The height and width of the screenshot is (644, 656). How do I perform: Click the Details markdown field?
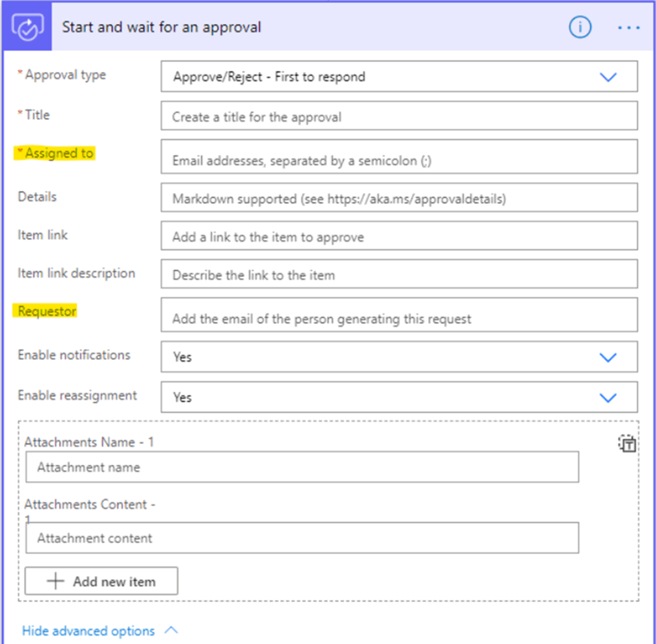click(x=399, y=198)
